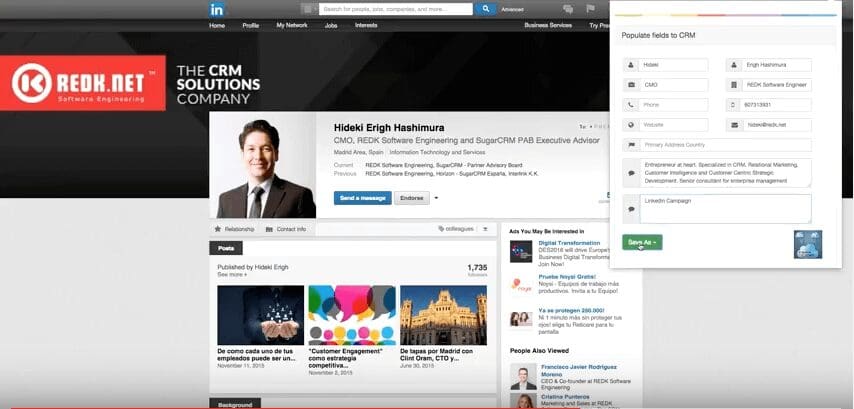Open the messages speech bubble icon
Image resolution: width=854 pixels, height=409 pixels.
click(x=568, y=9)
